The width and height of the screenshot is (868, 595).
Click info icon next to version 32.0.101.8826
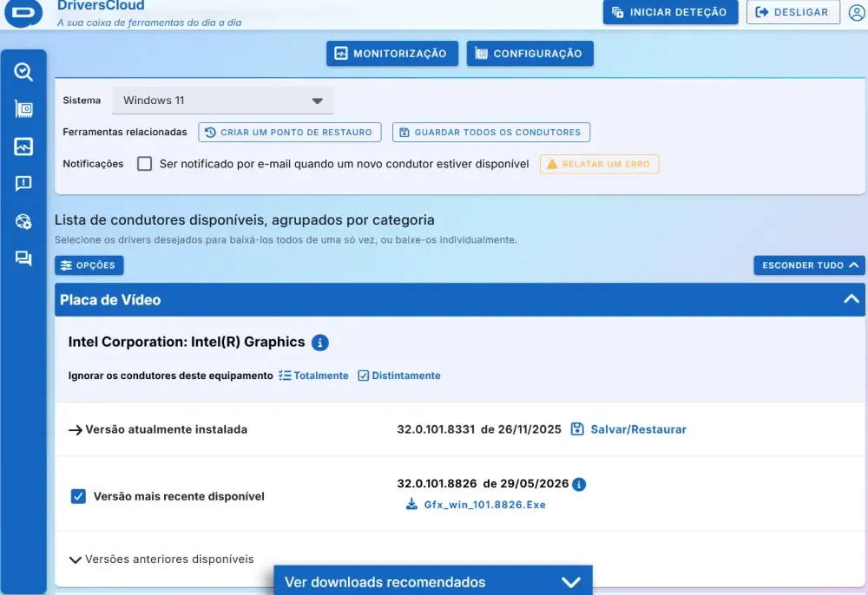(579, 484)
